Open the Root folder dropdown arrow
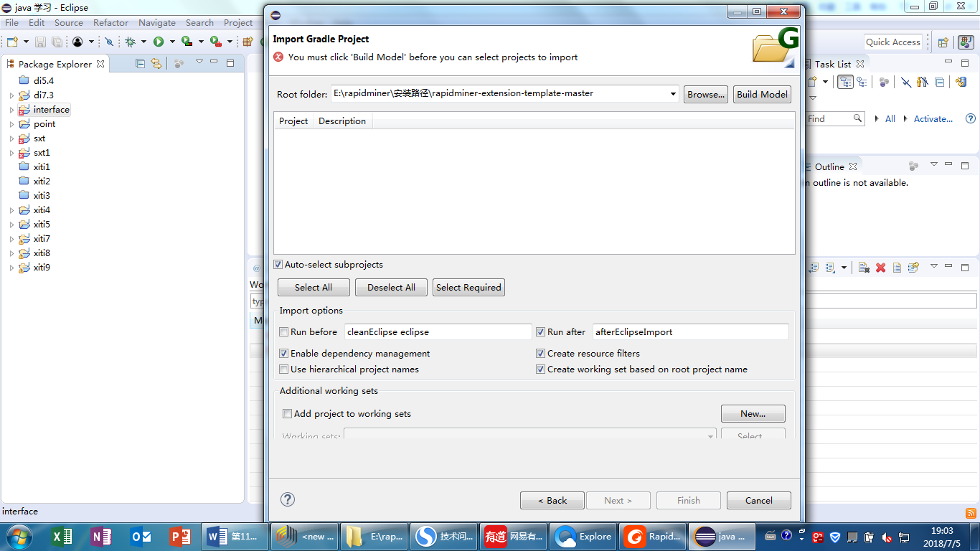Screen dimensions: 980x551 tap(673, 93)
